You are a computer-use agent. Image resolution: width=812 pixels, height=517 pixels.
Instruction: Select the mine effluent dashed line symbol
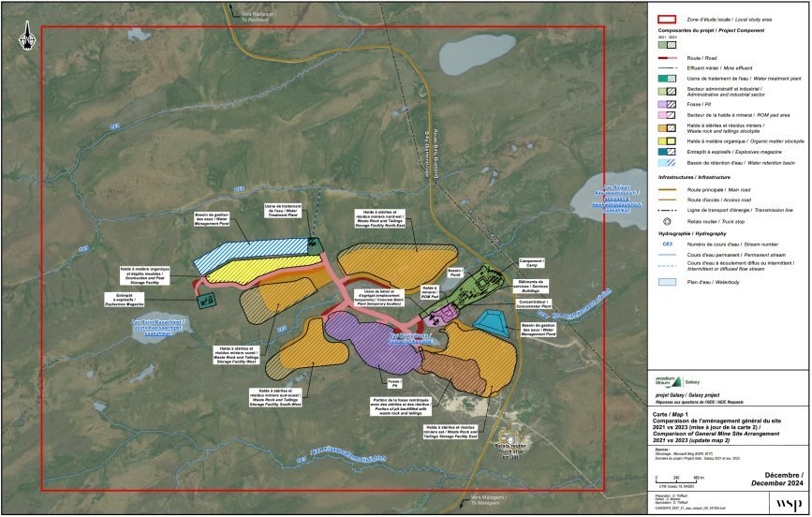coord(667,67)
